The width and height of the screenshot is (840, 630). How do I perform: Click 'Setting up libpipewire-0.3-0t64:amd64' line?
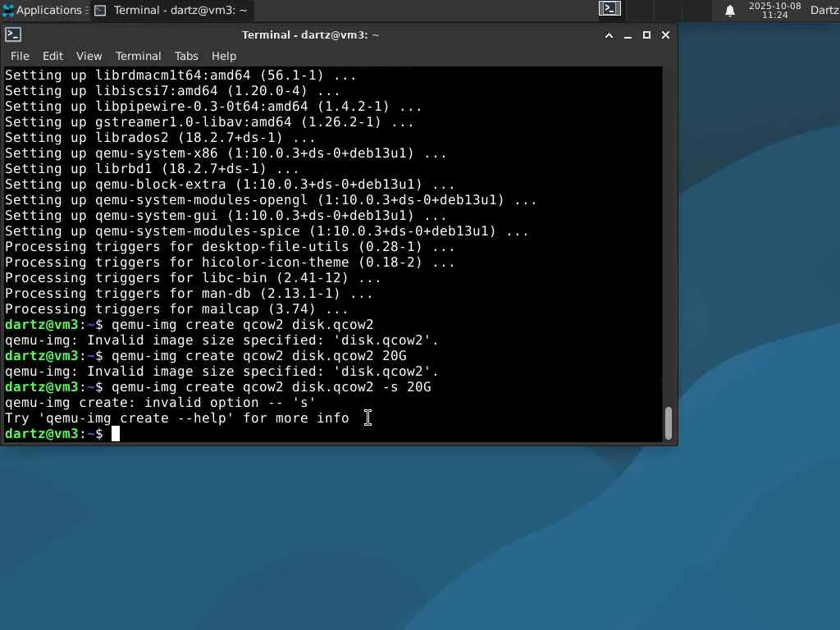pos(213,107)
